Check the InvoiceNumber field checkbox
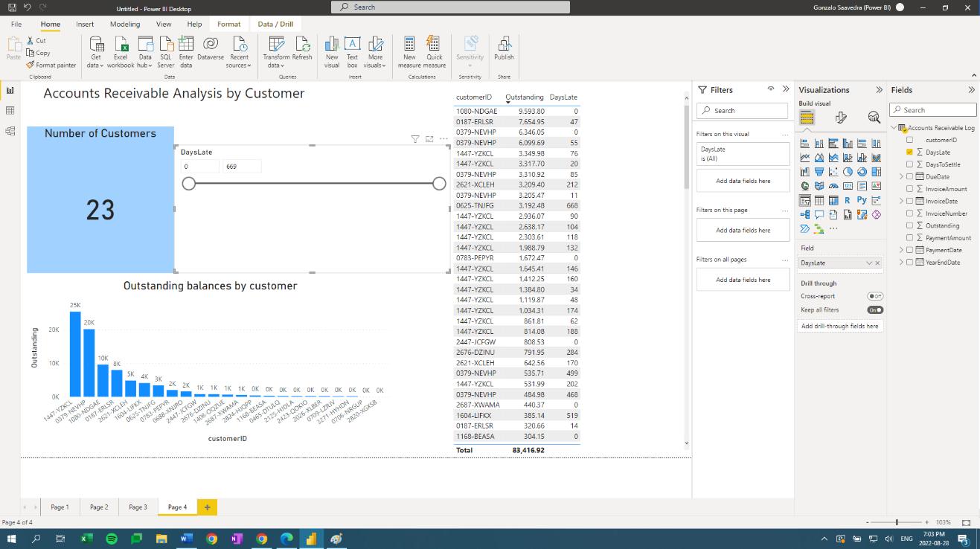980x549 pixels. tap(909, 213)
